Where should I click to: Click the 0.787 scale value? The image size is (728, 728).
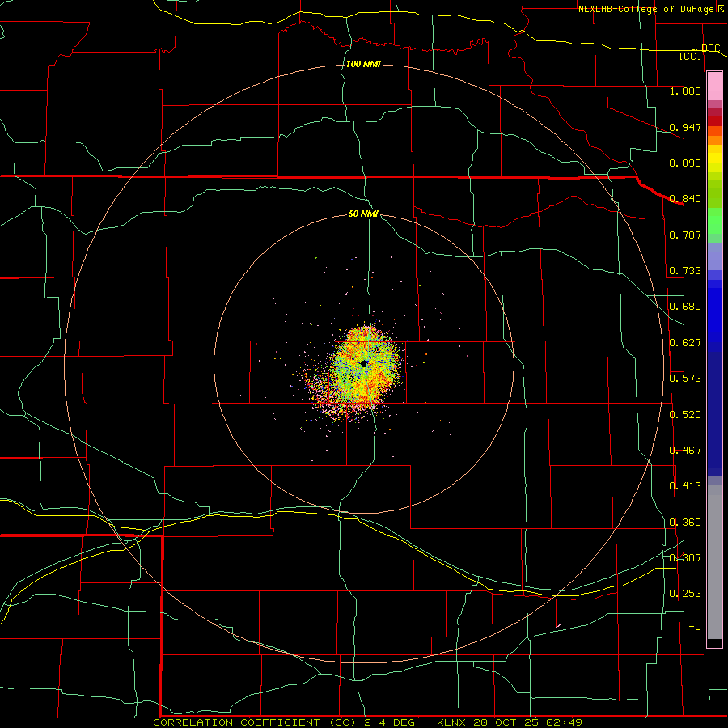point(685,235)
